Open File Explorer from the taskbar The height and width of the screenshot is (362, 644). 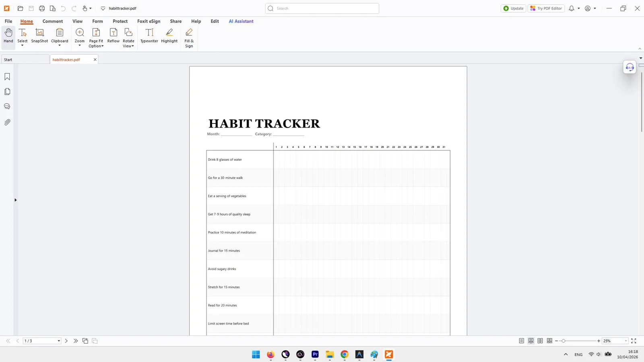pyautogui.click(x=330, y=354)
